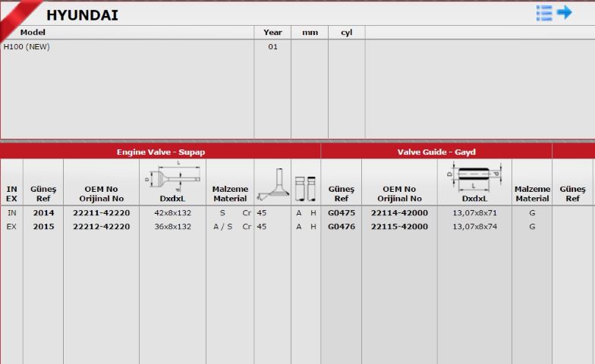Click the Year column header
Image resolution: width=595 pixels, height=364 pixels.
click(x=272, y=32)
